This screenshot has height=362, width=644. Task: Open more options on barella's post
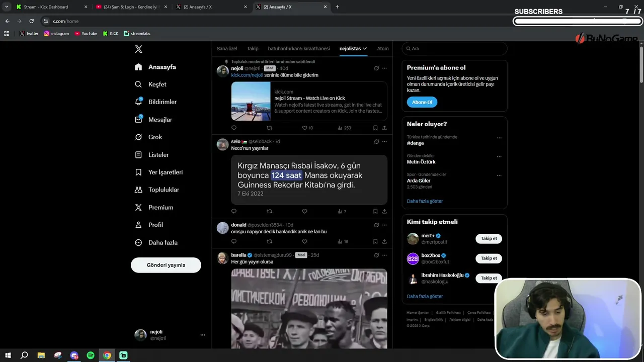click(384, 255)
